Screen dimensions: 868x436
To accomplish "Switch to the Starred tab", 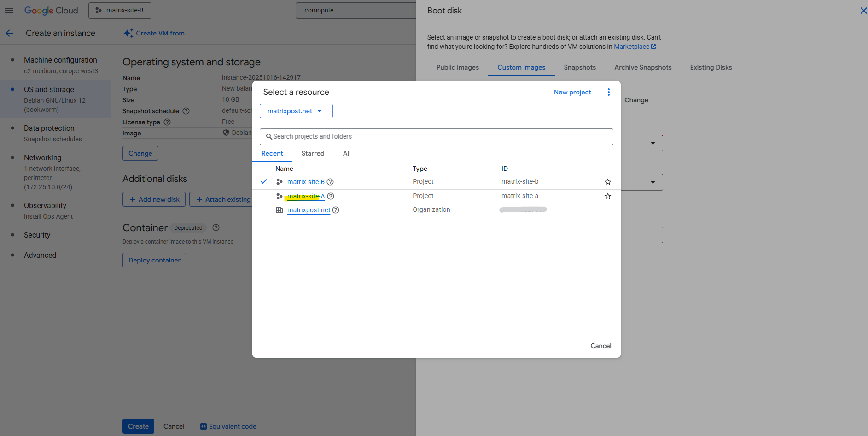I will 313,153.
